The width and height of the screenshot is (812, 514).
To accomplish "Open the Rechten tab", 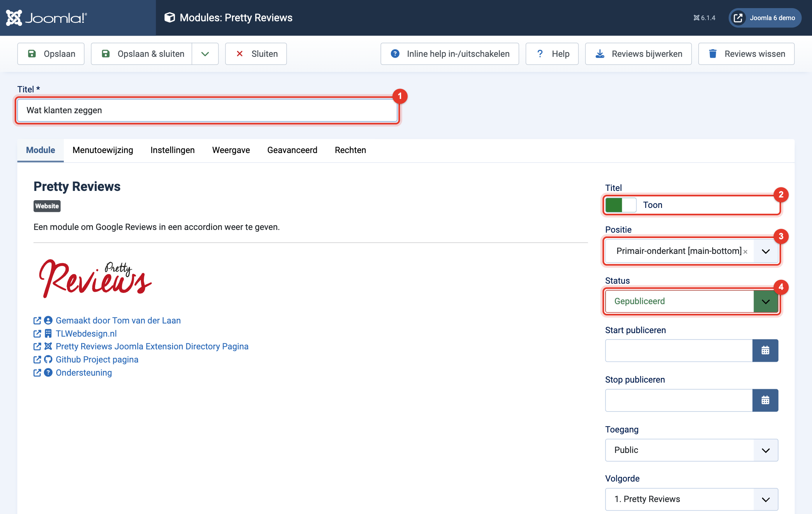I will pyautogui.click(x=350, y=150).
